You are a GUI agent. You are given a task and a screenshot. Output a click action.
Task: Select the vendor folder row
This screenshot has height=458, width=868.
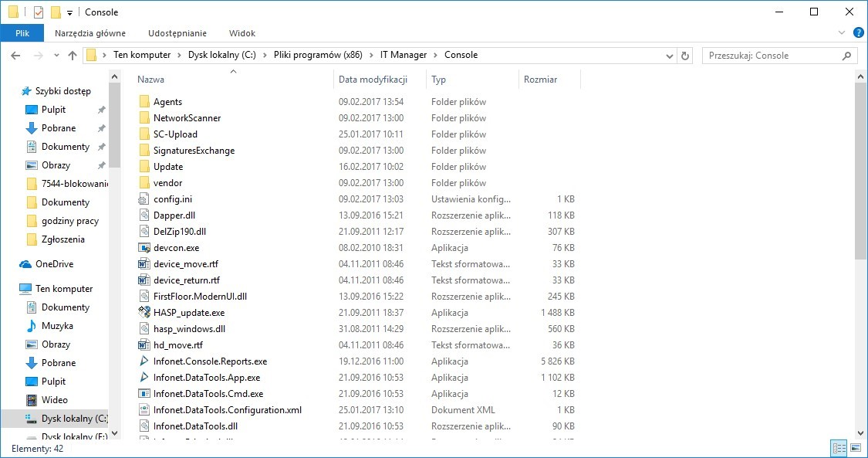tap(356, 183)
